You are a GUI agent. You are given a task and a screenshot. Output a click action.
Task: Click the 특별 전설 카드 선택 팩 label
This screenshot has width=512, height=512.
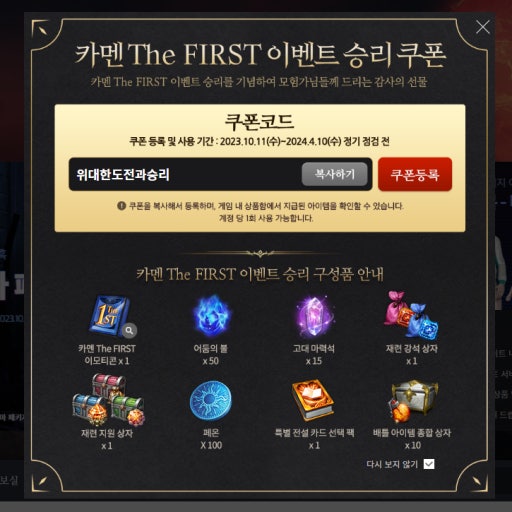click(x=314, y=433)
